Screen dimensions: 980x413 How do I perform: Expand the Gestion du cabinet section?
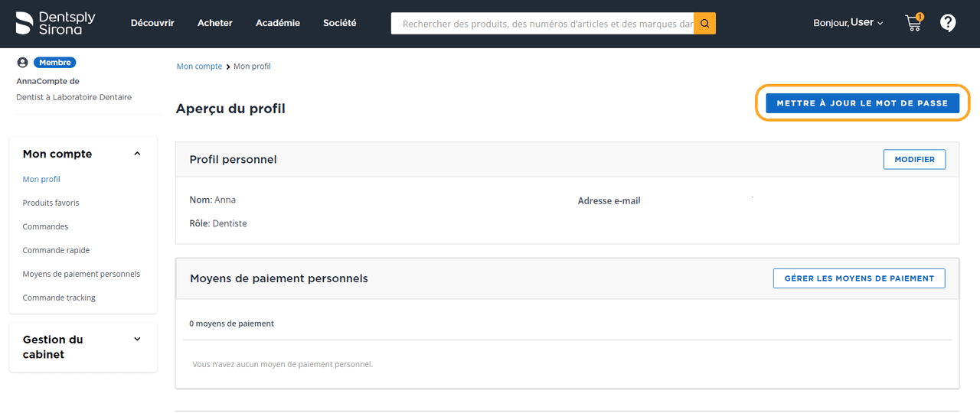click(137, 340)
